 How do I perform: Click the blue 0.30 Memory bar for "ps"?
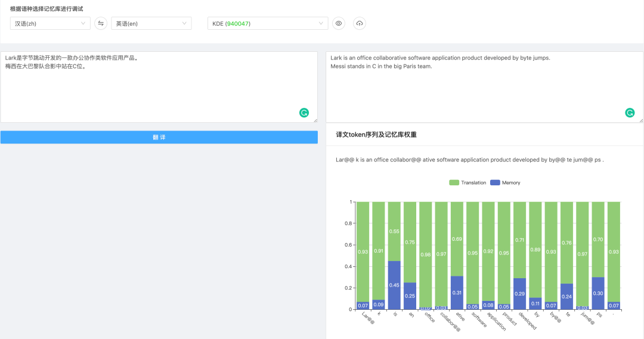(597, 293)
